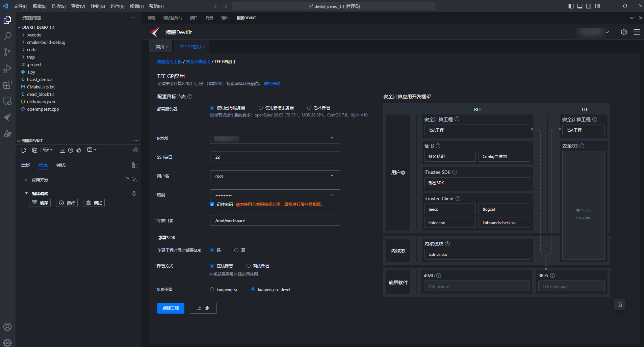
Task: Click the user profile icon in DevKit panel
Action: [x=136, y=150]
